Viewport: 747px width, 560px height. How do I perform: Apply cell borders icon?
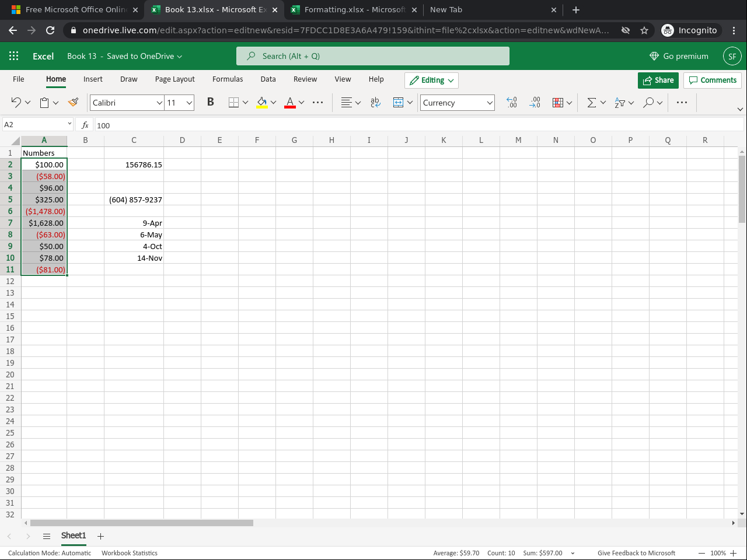(233, 103)
